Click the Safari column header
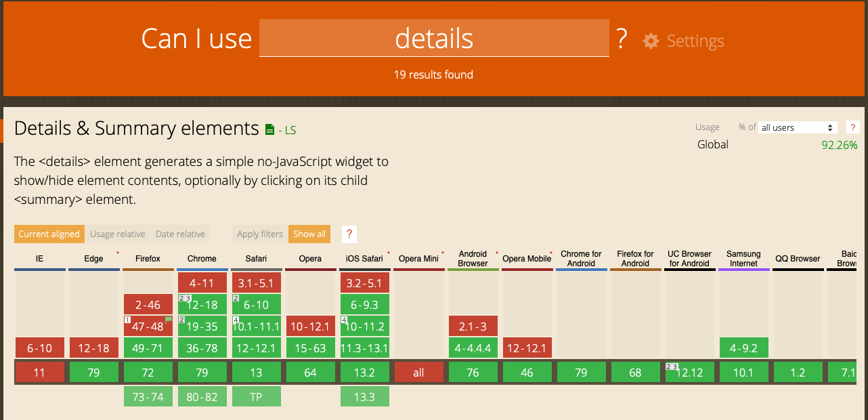 (257, 259)
